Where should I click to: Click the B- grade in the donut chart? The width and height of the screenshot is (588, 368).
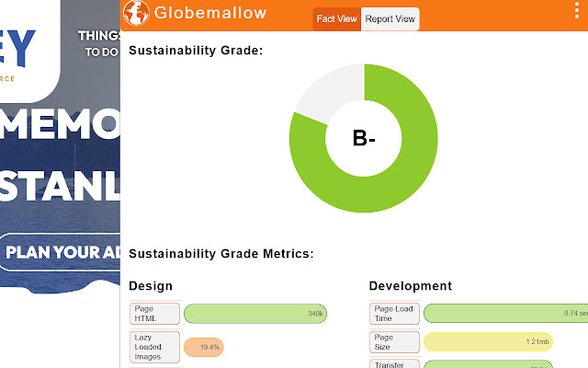click(x=364, y=139)
